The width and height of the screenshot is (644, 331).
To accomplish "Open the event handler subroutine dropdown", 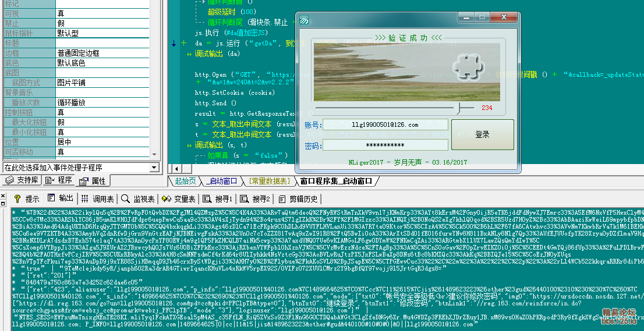I will tap(80, 168).
